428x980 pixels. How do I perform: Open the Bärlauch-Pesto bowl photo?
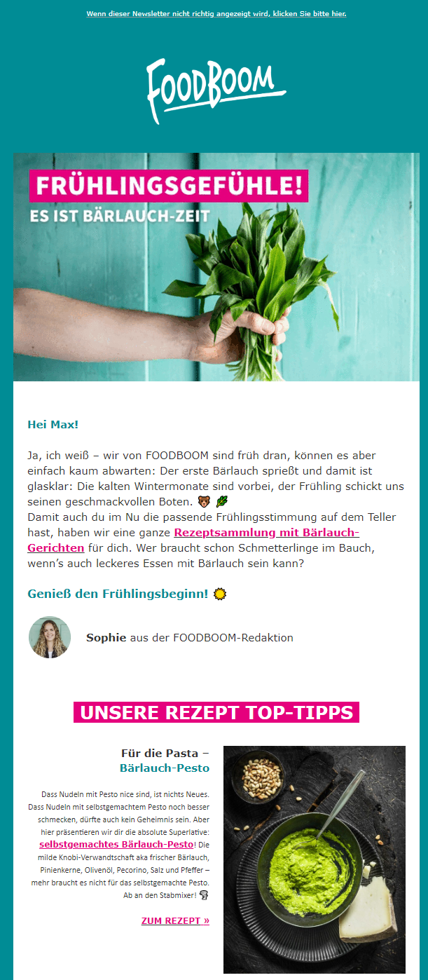click(315, 859)
